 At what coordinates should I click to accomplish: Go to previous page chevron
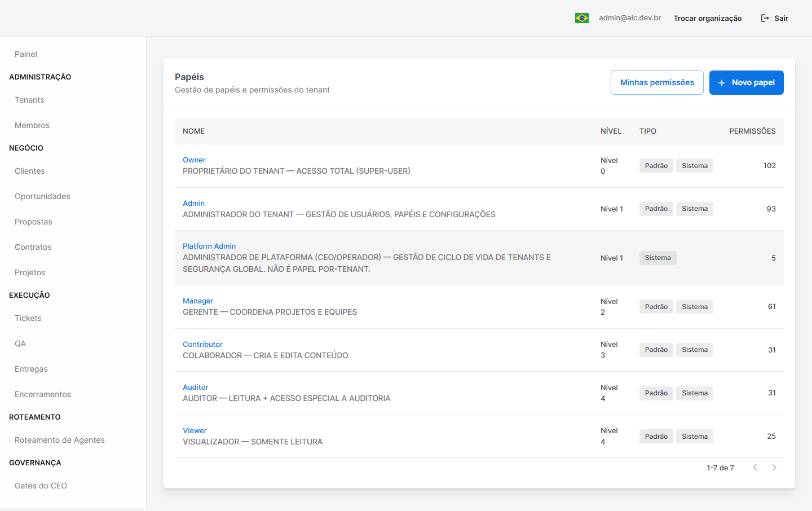[x=755, y=468]
